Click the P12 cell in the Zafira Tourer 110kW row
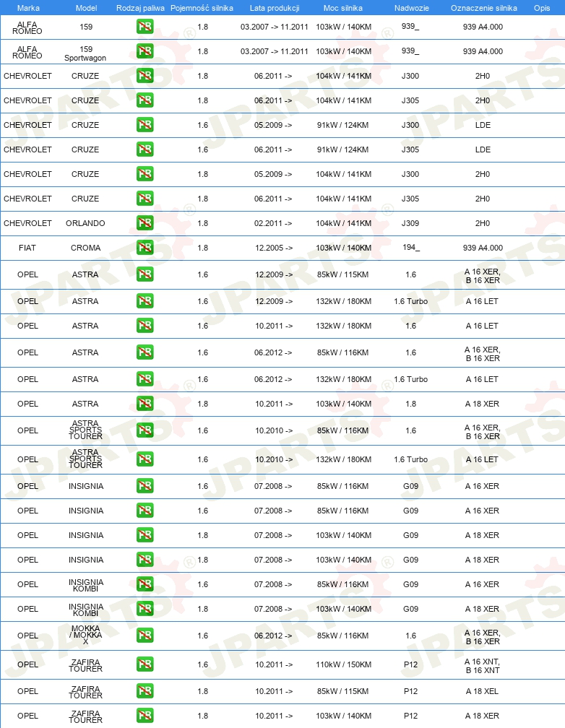 [410, 665]
